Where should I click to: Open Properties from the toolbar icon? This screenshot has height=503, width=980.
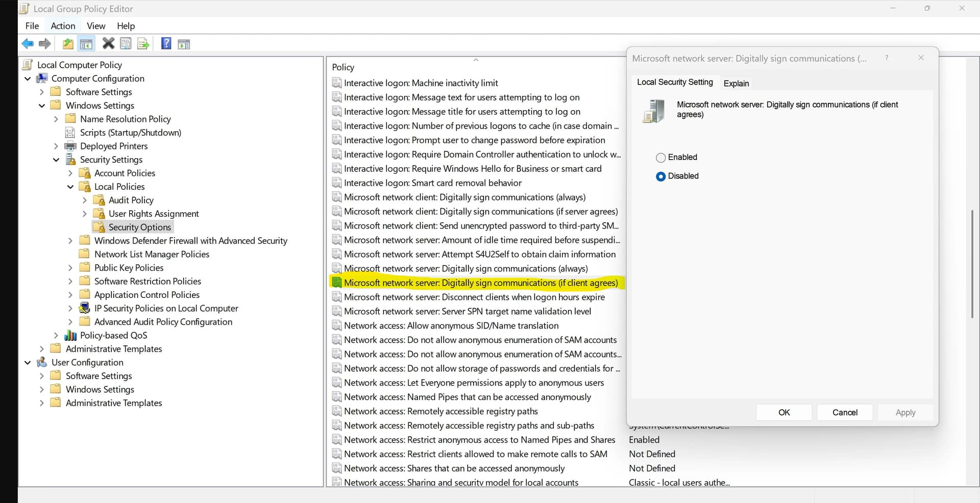tap(126, 44)
